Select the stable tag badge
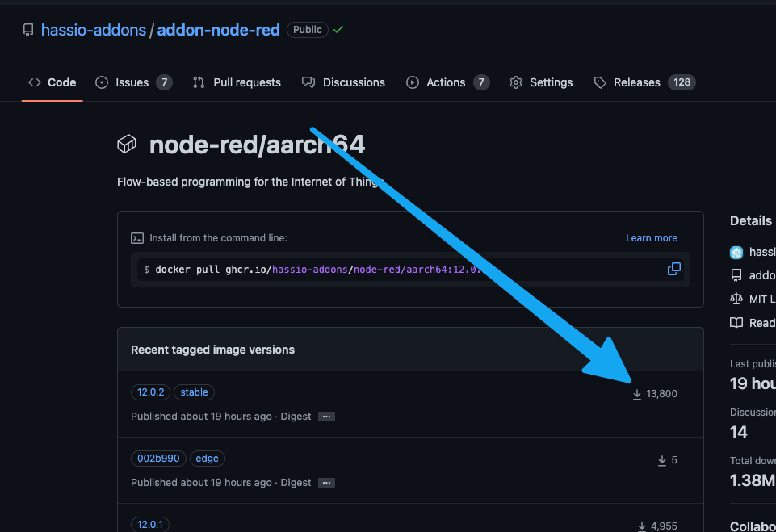Screen dimensions: 776x532 (194, 392)
